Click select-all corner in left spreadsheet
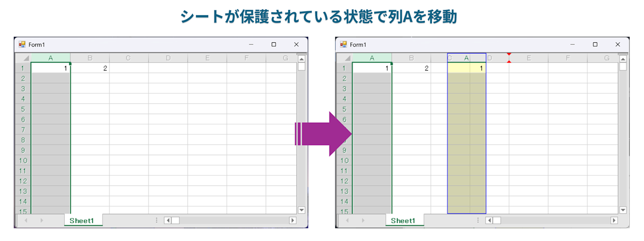The width and height of the screenshot is (644, 241). click(x=23, y=58)
